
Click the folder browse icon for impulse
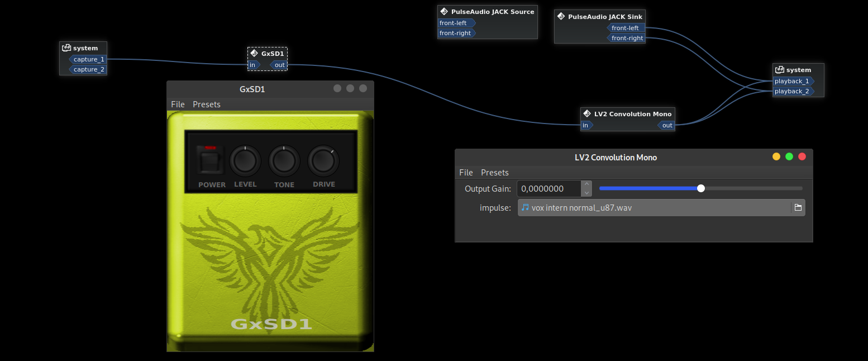(x=798, y=208)
